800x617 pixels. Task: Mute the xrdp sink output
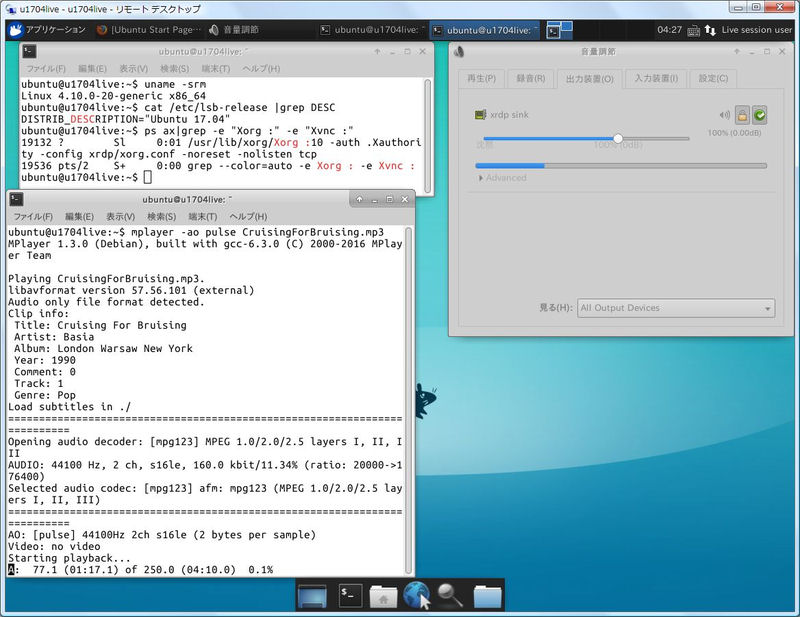pos(724,115)
